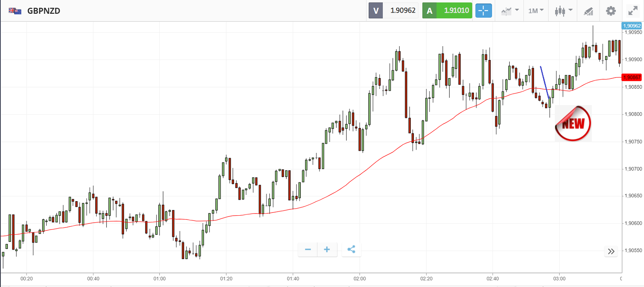Screen dimensions: 644x287
Task: Expand the compare/indicators dropdown
Action: pyautogui.click(x=510, y=11)
